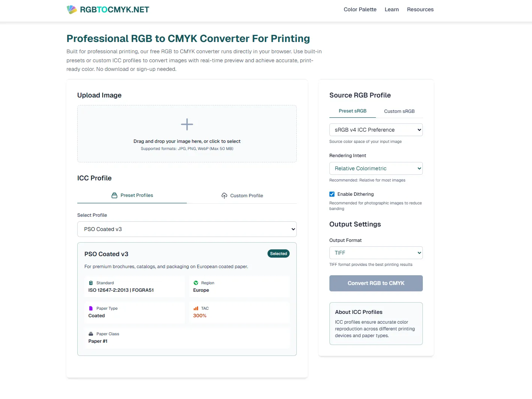532x399 pixels.
Task: Open the Rendering Intent dropdown
Action: click(x=376, y=168)
